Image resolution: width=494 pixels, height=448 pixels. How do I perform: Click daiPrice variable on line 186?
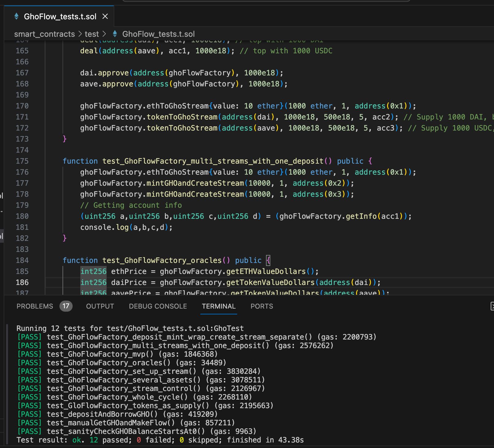coord(129,283)
